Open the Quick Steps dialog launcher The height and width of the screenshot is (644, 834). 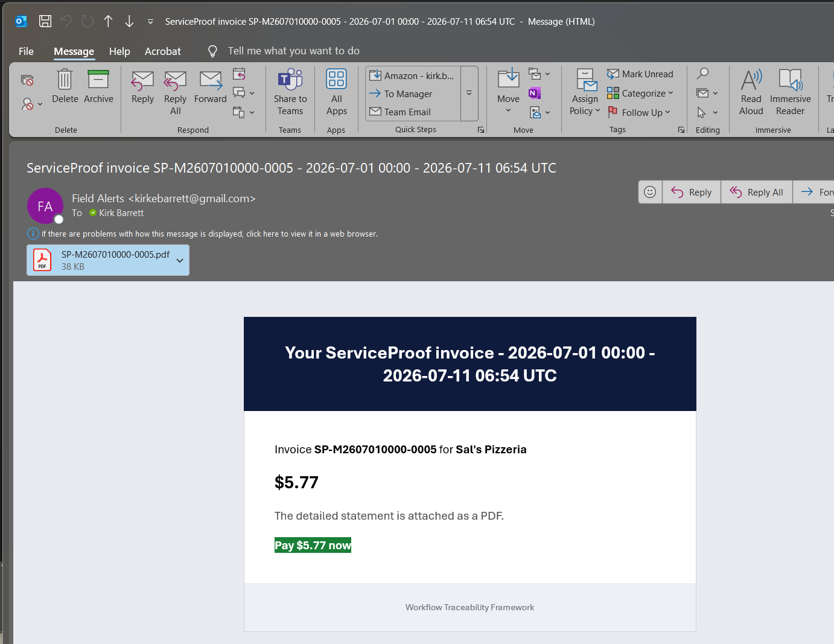click(x=481, y=130)
